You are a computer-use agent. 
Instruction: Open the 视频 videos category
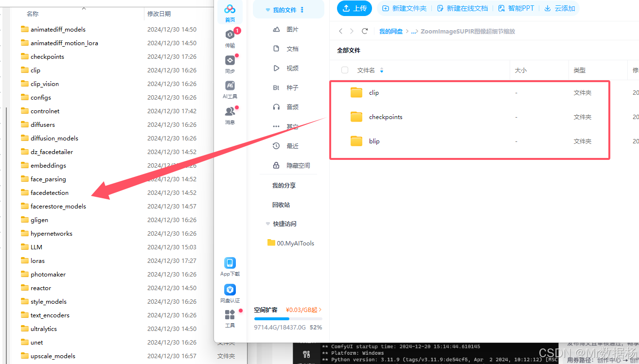286,69
